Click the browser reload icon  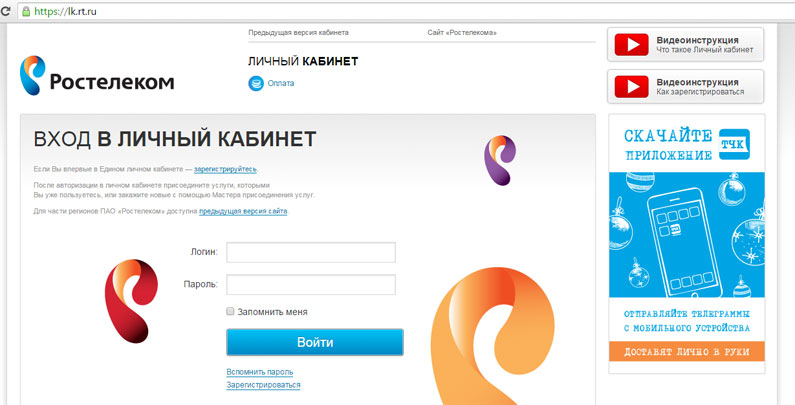coord(6,11)
